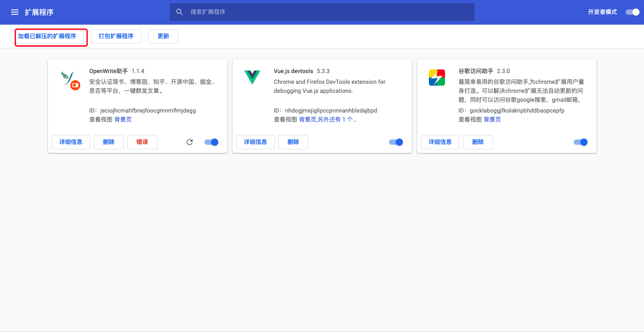
Task: Disable the Vue.js devtools extension toggle
Action: tap(396, 142)
